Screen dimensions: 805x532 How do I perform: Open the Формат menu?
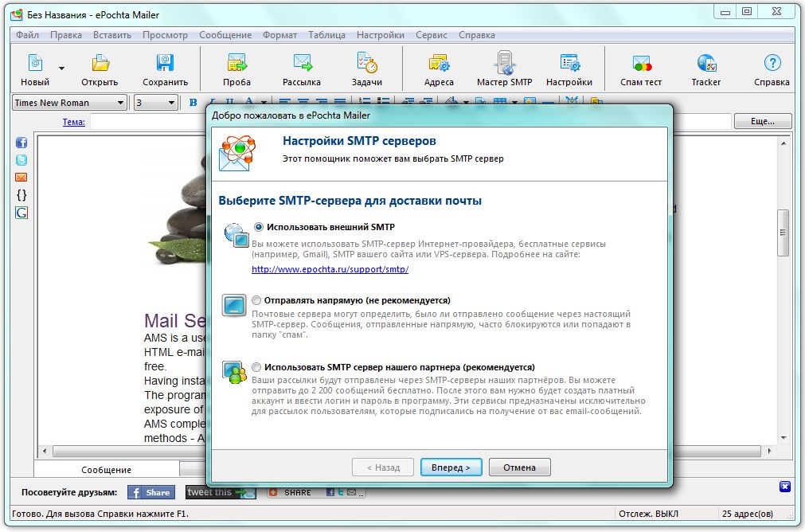(279, 35)
